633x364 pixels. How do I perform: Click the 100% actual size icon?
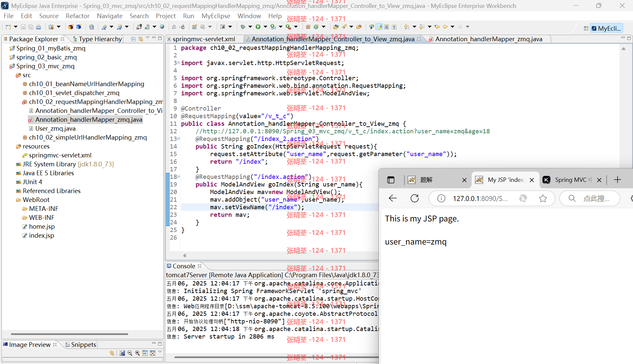(145, 353)
